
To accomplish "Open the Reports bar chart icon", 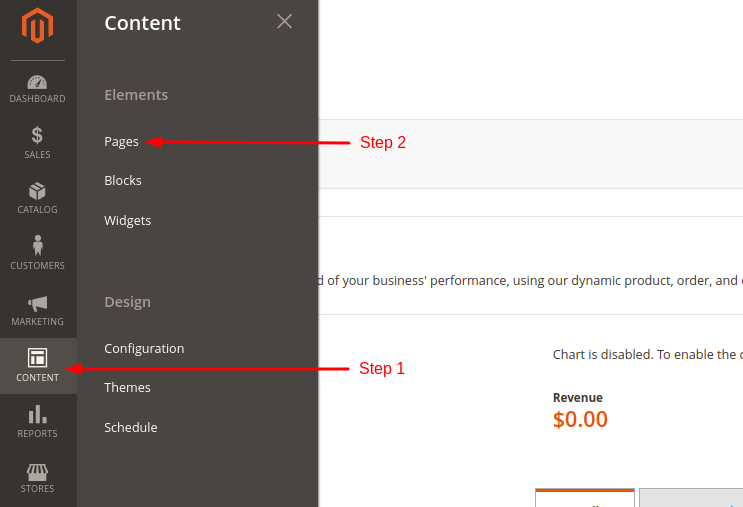I will [x=37, y=414].
